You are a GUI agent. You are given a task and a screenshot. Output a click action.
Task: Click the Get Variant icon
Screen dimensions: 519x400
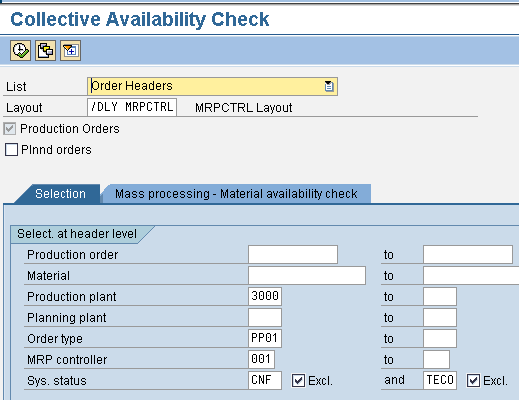[x=45, y=51]
